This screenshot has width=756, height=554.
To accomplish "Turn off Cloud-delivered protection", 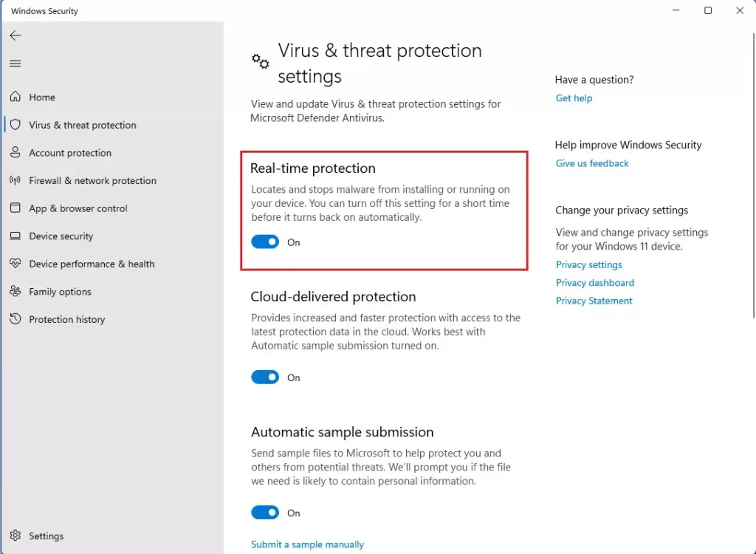I will tap(265, 377).
